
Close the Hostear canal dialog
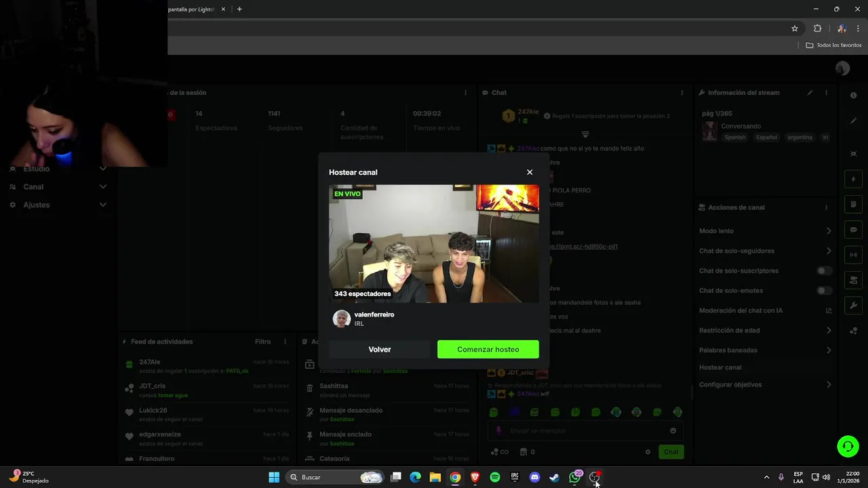tap(530, 172)
